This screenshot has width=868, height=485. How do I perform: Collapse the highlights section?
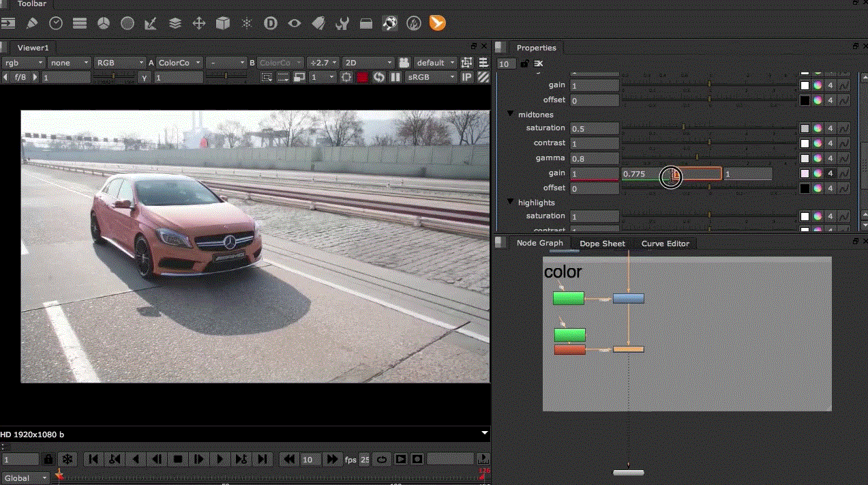pos(511,203)
